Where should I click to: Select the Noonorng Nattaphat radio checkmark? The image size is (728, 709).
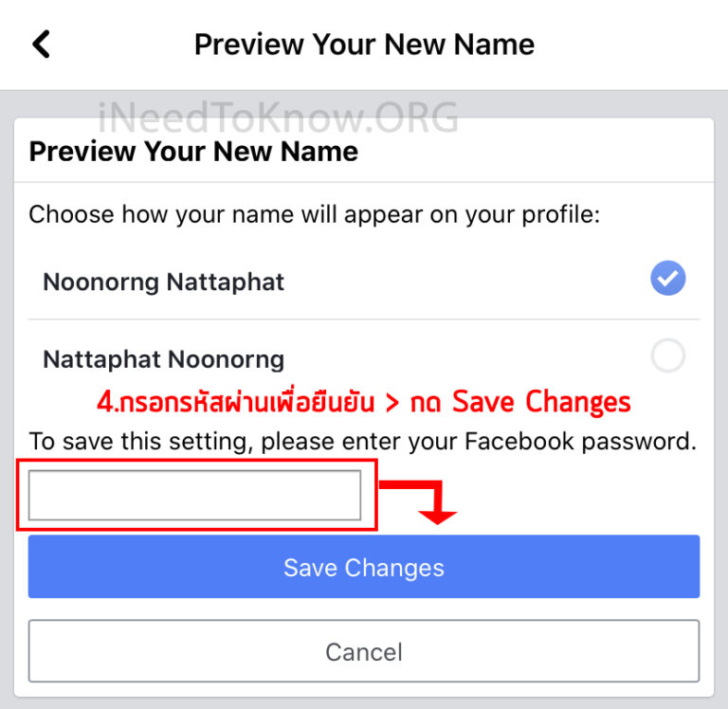668,279
